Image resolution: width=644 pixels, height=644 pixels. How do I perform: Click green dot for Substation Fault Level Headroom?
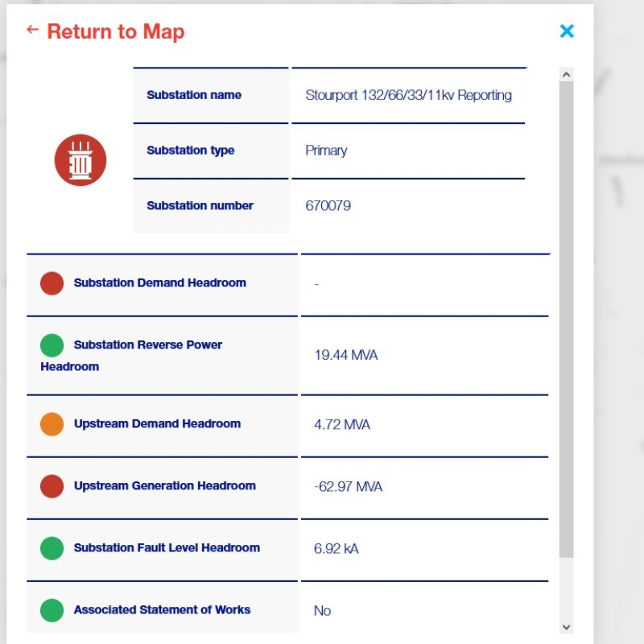click(x=52, y=548)
